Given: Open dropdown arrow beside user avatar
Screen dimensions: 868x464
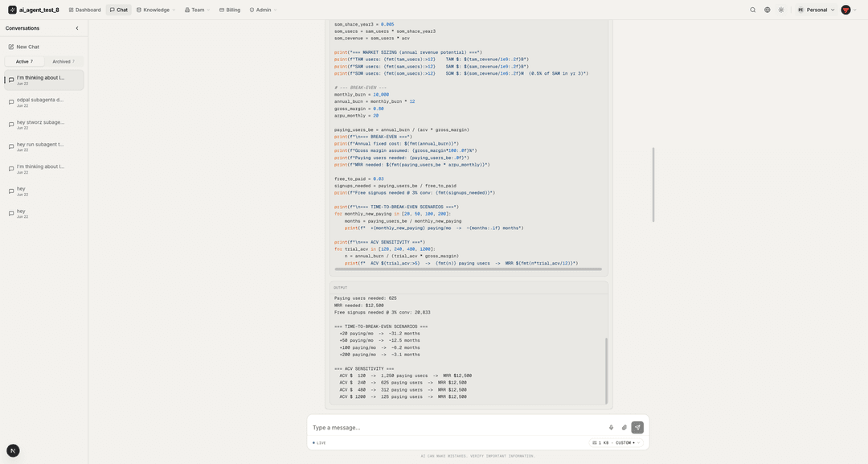Looking at the screenshot, I should pyautogui.click(x=854, y=10).
